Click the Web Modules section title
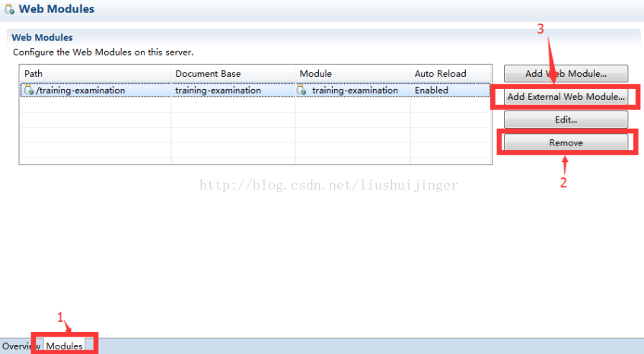Screen dimensions: 644x354 (42, 37)
